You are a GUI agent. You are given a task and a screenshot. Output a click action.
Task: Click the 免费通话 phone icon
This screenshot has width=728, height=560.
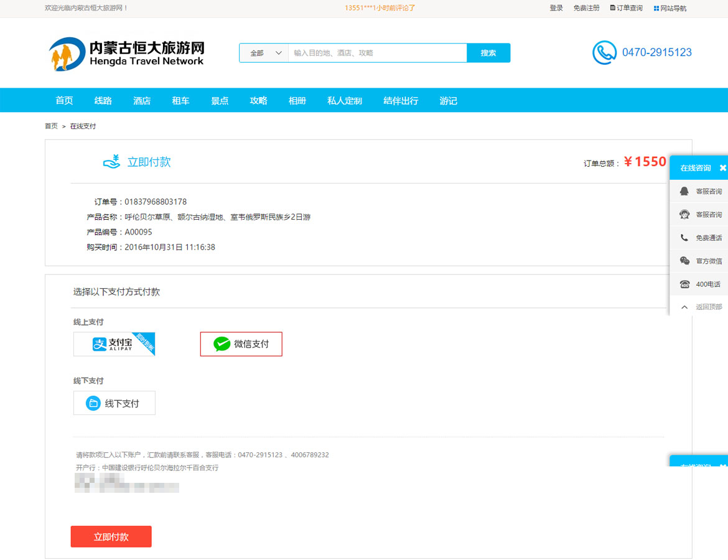[x=684, y=238]
